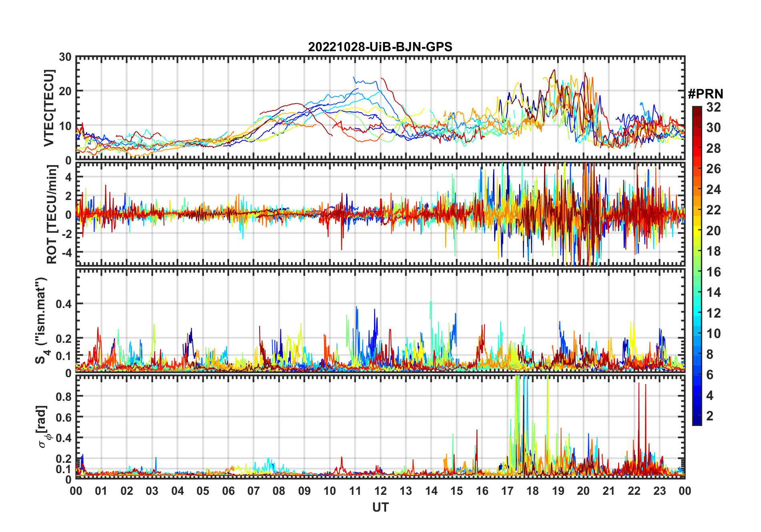The image size is (761, 532).
Task: Click the ROT [TECU/min] y-axis label
Action: pyautogui.click(x=52, y=214)
